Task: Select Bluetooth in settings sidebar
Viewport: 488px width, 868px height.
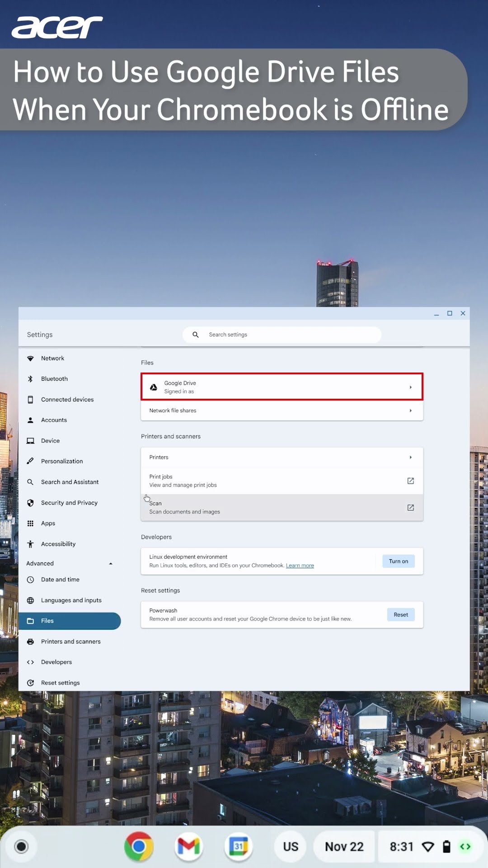Action: click(70, 379)
